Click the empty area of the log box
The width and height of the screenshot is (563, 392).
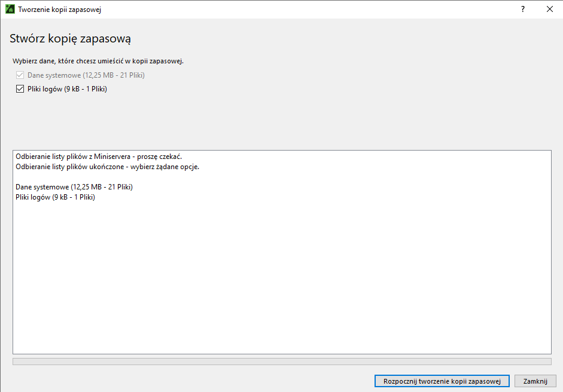(281, 275)
